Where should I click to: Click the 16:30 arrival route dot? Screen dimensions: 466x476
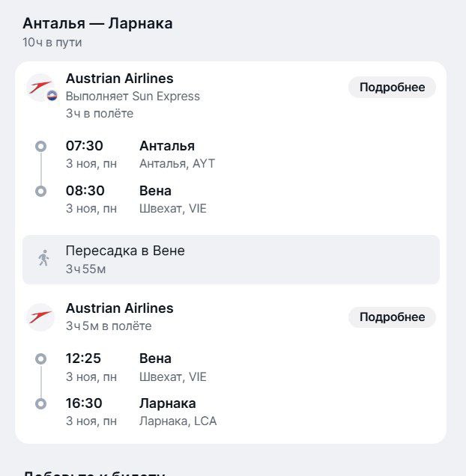tap(41, 404)
